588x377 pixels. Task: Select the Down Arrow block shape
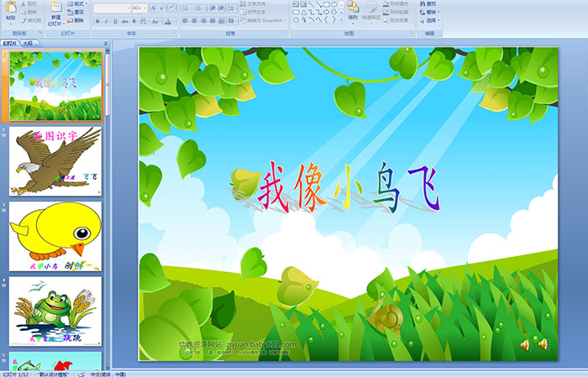(333, 13)
